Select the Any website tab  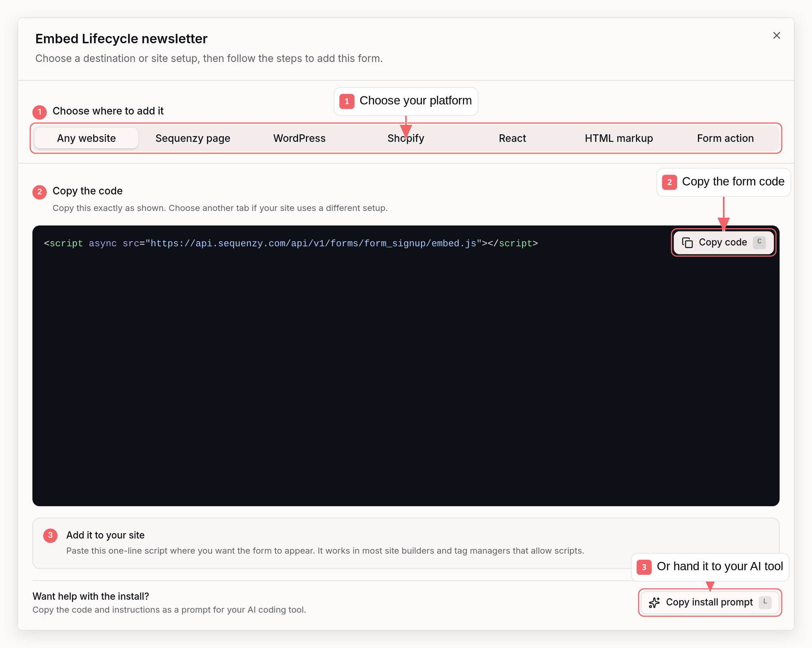86,138
